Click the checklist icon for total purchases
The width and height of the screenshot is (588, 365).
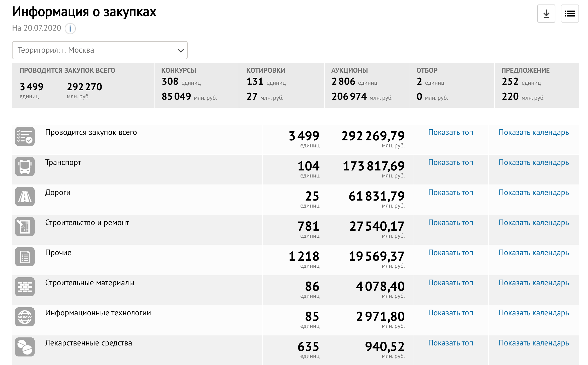tap(25, 136)
